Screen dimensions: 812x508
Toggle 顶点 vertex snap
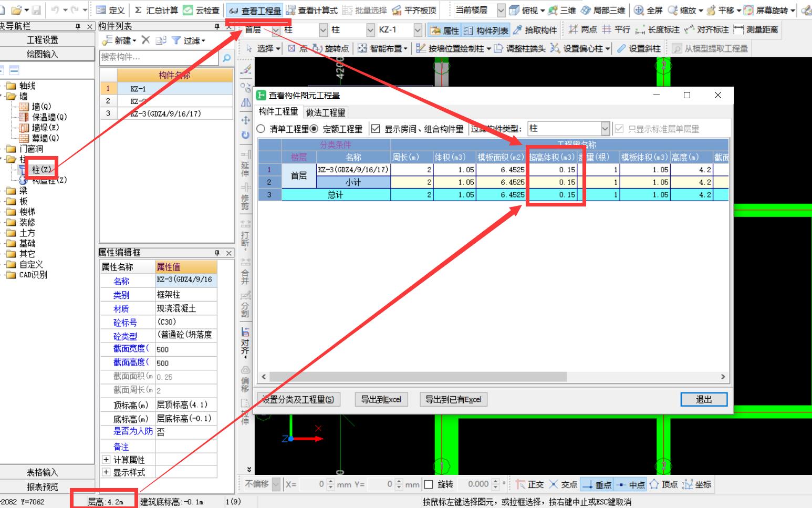pos(663,484)
